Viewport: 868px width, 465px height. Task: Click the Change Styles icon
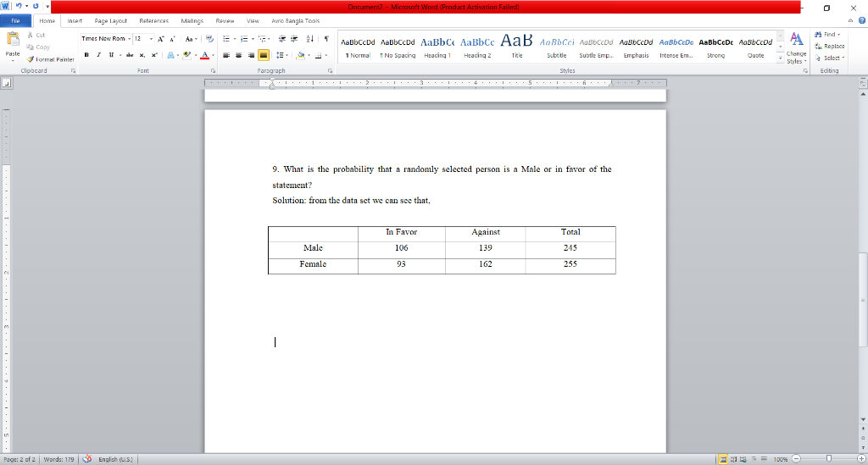pyautogui.click(x=796, y=40)
